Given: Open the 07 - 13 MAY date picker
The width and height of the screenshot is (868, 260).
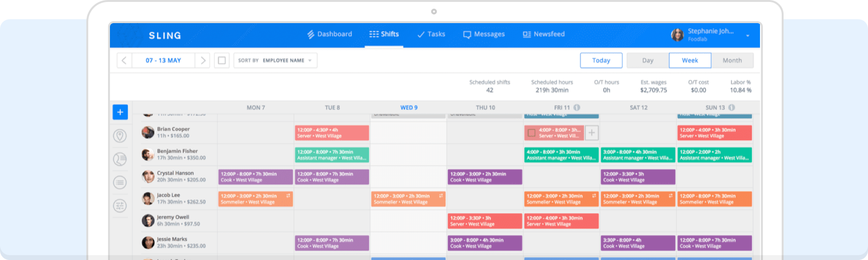Looking at the screenshot, I should coord(163,61).
